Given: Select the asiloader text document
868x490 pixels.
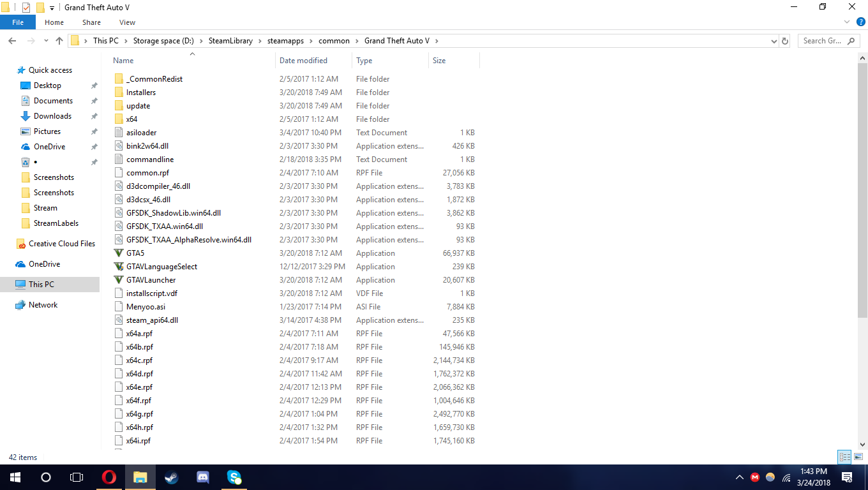Looking at the screenshot, I should point(135,133).
